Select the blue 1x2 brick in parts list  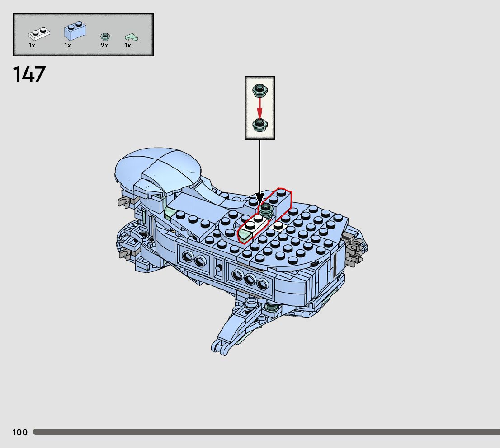[75, 31]
